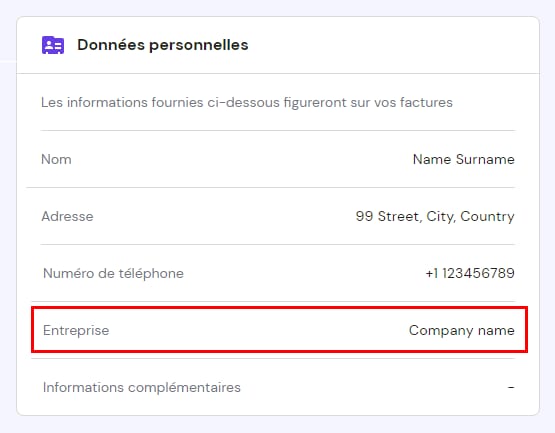Viewport: 555px width, 433px height.
Task: Open the highlighted Entreprise row
Action: click(279, 330)
